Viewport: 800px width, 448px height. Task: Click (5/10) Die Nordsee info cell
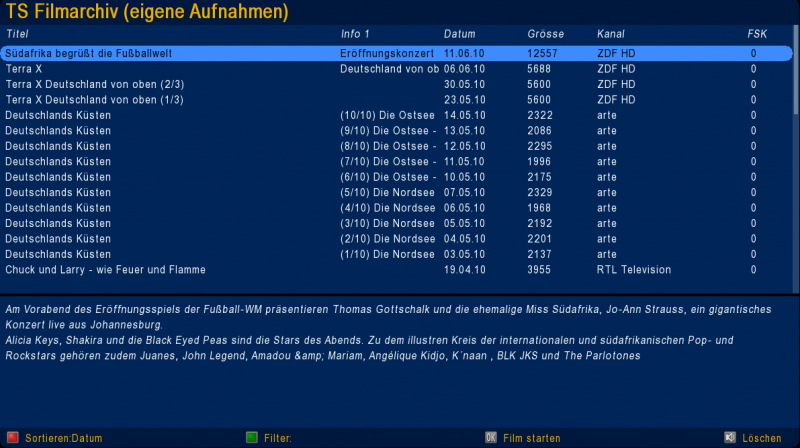pyautogui.click(x=387, y=192)
